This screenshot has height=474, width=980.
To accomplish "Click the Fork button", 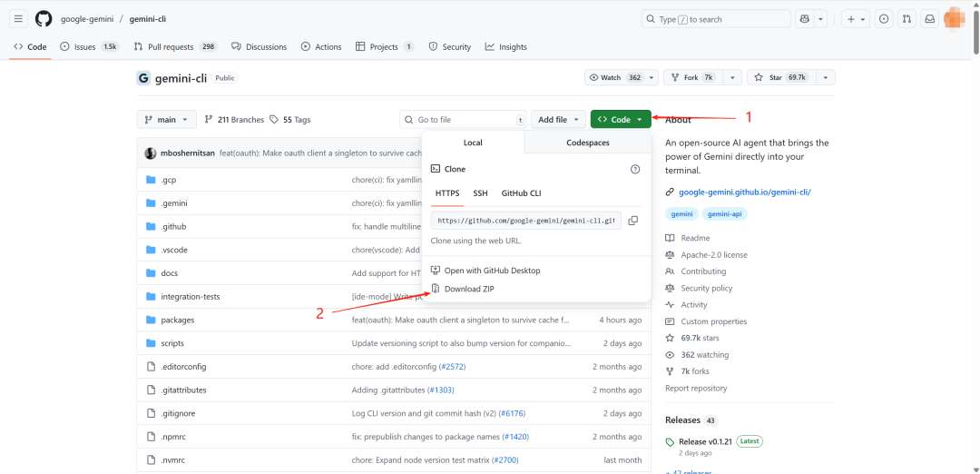I will coord(691,77).
